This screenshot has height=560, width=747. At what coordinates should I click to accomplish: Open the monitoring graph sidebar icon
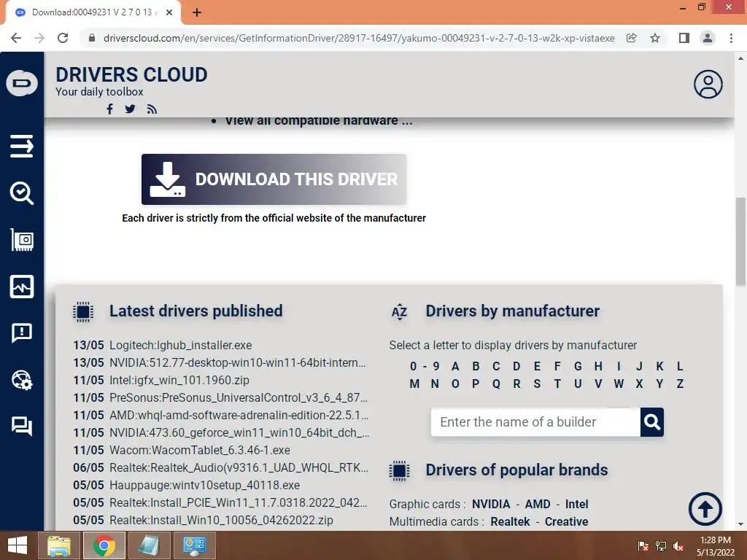click(x=22, y=287)
